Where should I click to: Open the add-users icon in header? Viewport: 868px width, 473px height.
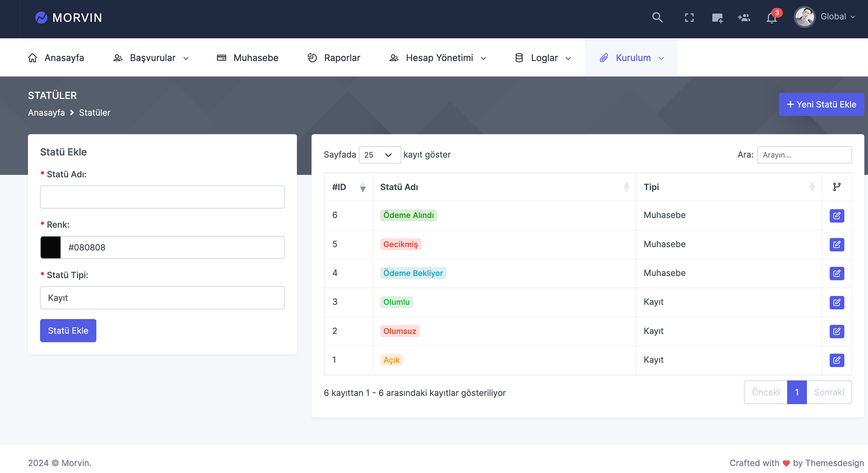pyautogui.click(x=744, y=18)
